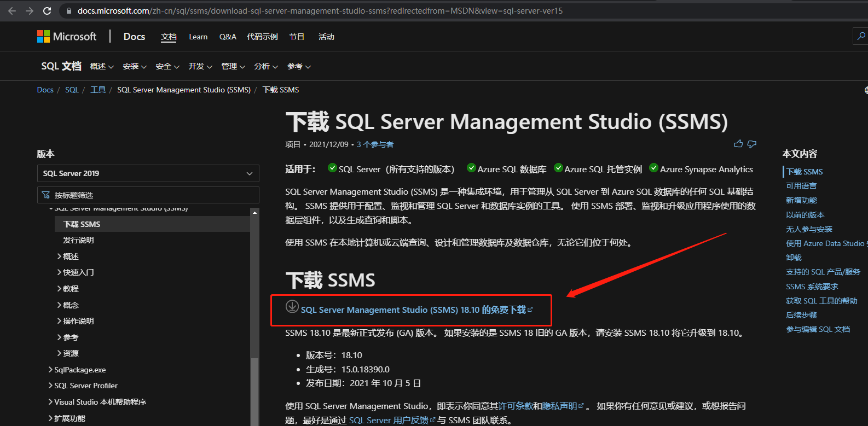This screenshot has height=426, width=868.
Task: Click SSMS 18.10 的免费下载 link
Action: tap(416, 310)
